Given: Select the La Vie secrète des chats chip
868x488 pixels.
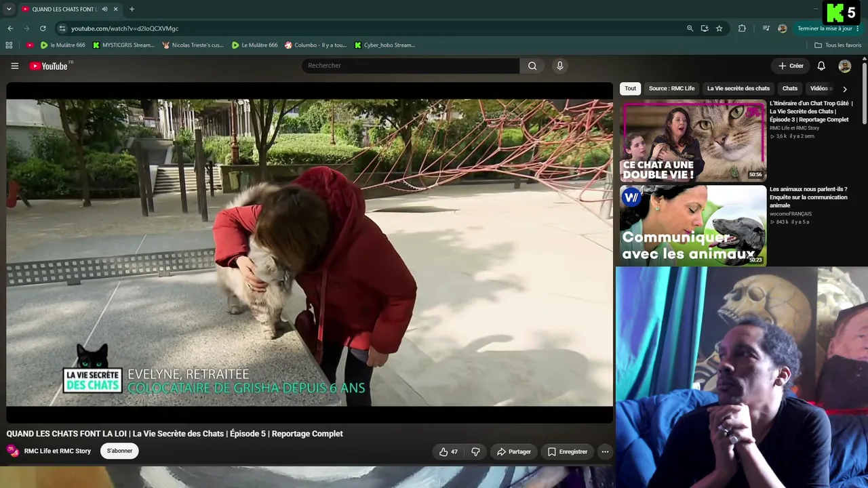Looking at the screenshot, I should click(738, 89).
